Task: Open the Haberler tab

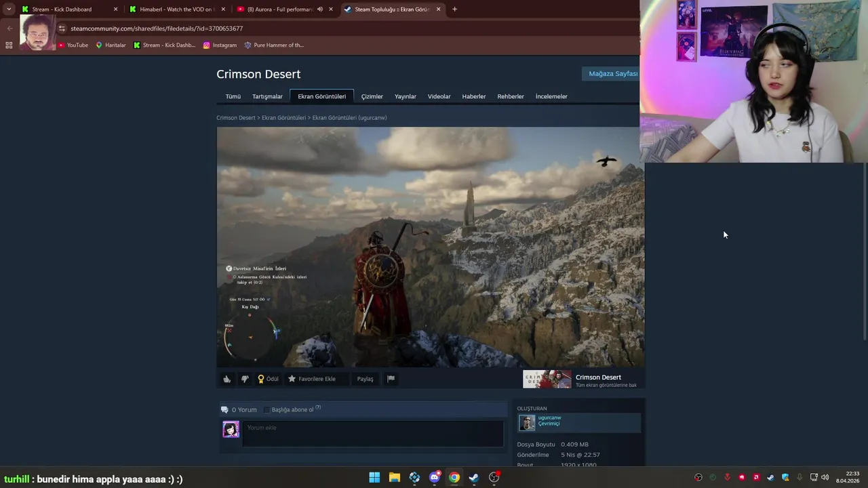Action: 474,96
